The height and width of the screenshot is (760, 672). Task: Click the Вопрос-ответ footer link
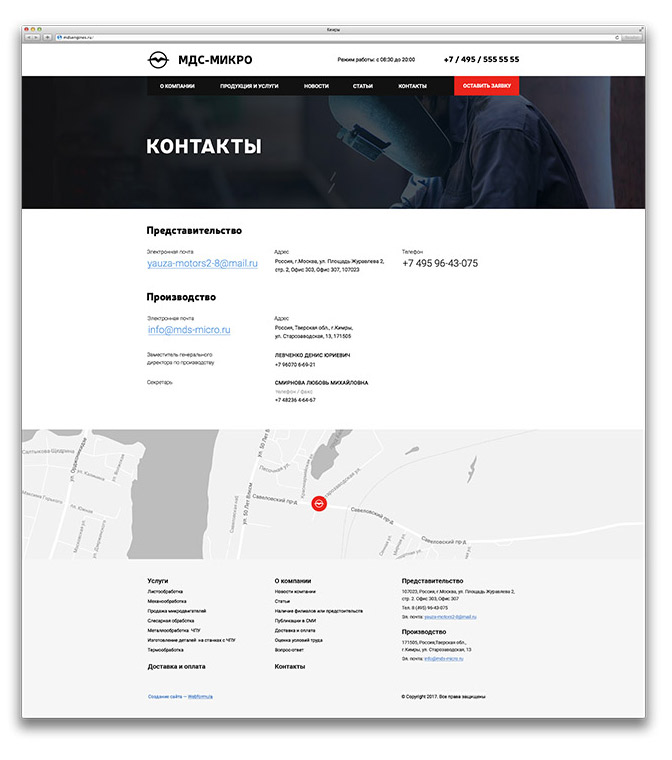(289, 649)
